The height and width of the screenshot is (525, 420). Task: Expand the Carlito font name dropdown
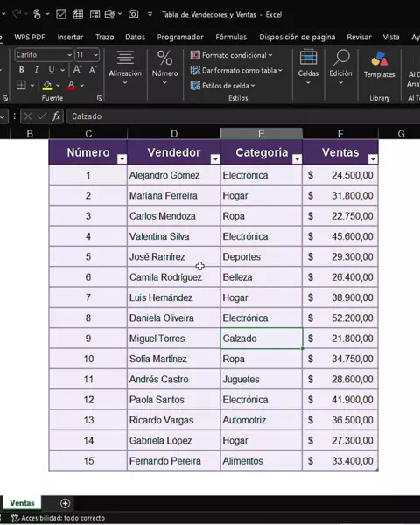[x=70, y=55]
